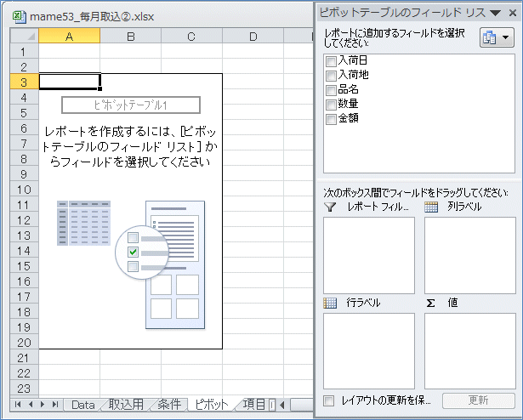This screenshot has height=420, width=523.
Task: Click the report filter funnel icon
Action: [330, 207]
